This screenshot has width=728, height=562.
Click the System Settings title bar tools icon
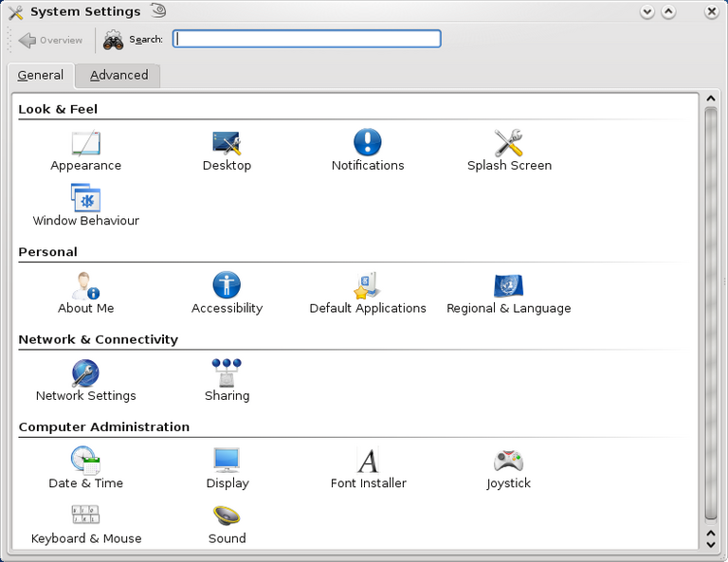tap(16, 12)
